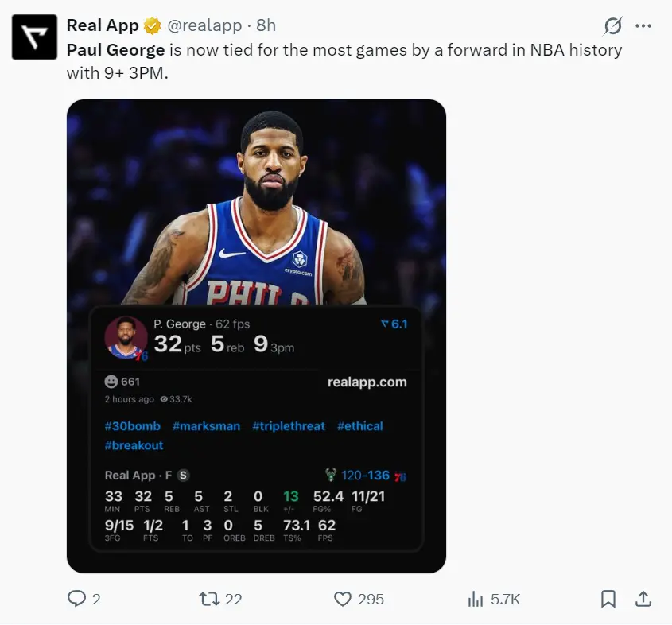
Task: Click the #30bomb hashtag in image
Action: (132, 426)
